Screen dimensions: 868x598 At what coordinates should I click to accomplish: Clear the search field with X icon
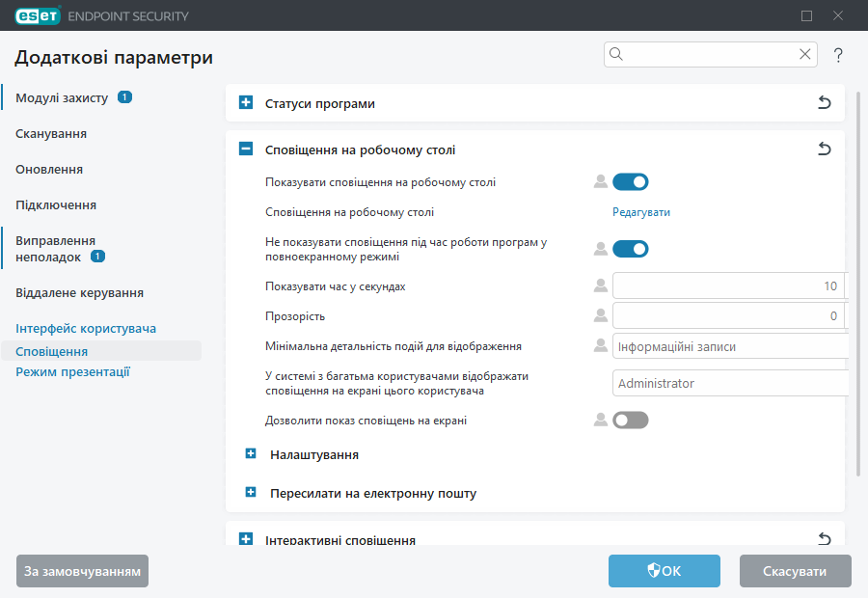click(805, 55)
